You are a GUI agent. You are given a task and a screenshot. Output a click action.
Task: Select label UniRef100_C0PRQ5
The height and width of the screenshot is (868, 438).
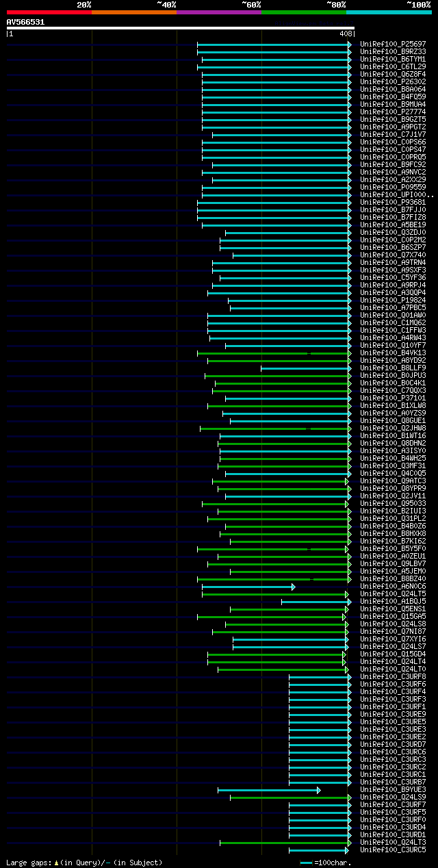click(393, 157)
